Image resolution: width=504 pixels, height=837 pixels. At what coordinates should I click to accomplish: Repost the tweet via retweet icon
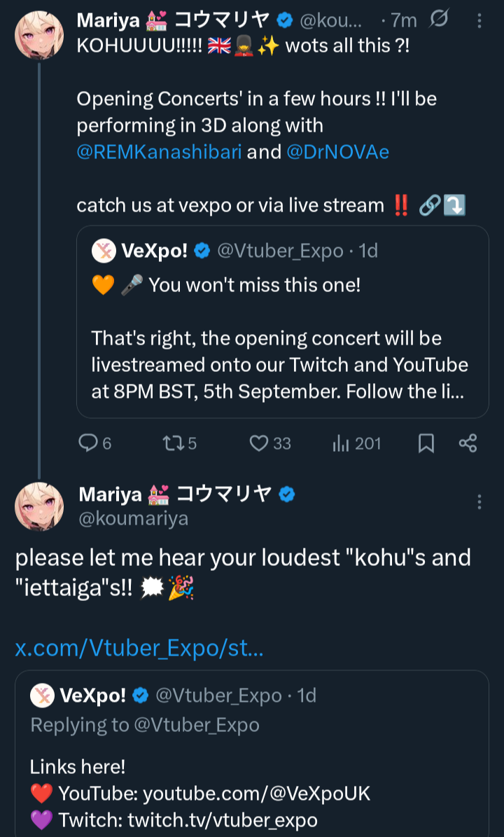pyautogui.click(x=171, y=443)
